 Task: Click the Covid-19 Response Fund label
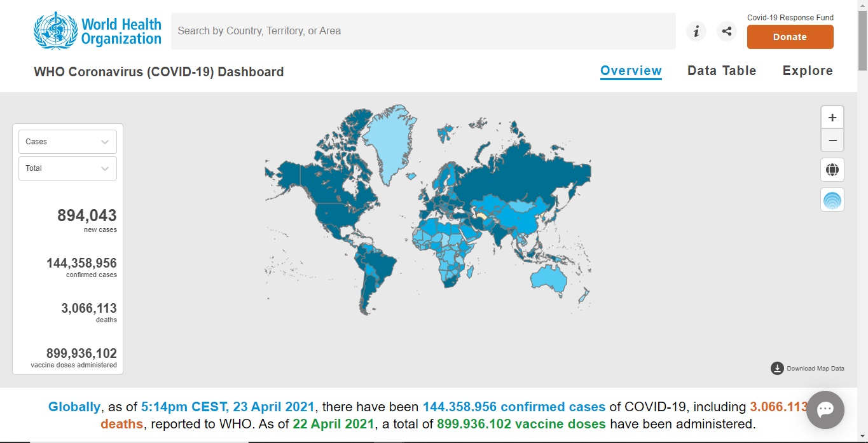(790, 18)
